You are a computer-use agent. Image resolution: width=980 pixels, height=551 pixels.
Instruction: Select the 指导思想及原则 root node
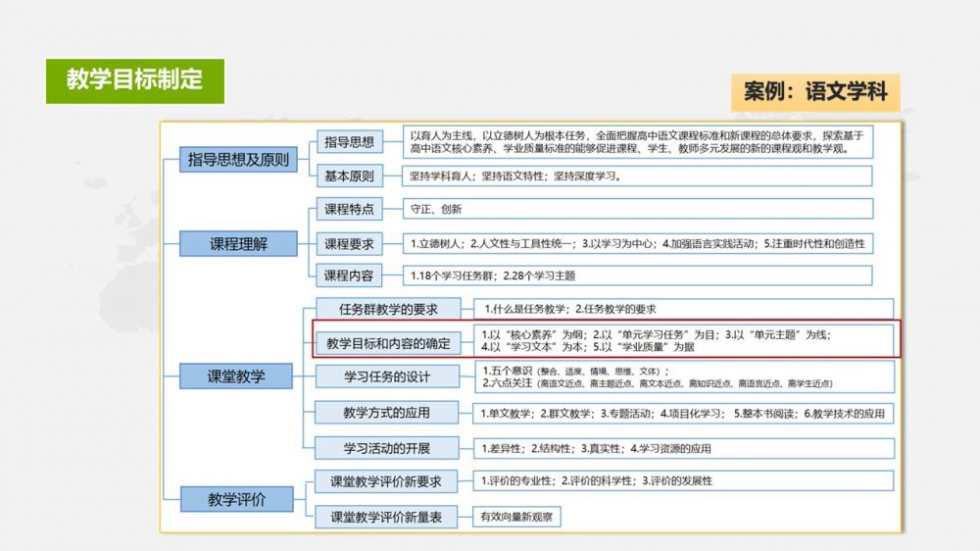[238, 160]
